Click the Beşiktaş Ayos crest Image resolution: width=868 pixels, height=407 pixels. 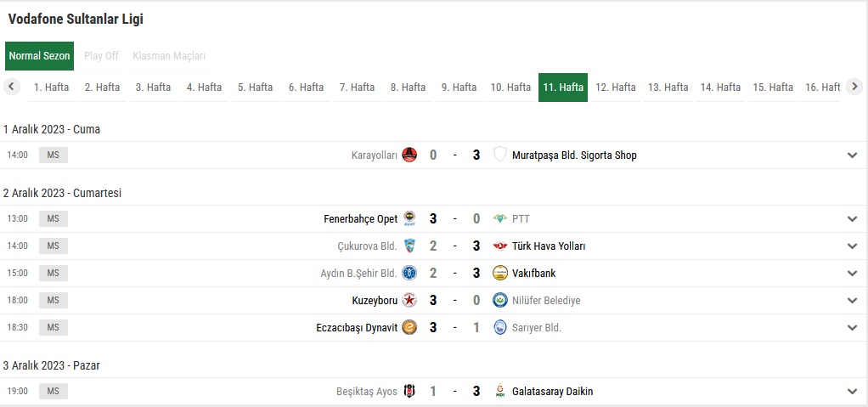(409, 391)
